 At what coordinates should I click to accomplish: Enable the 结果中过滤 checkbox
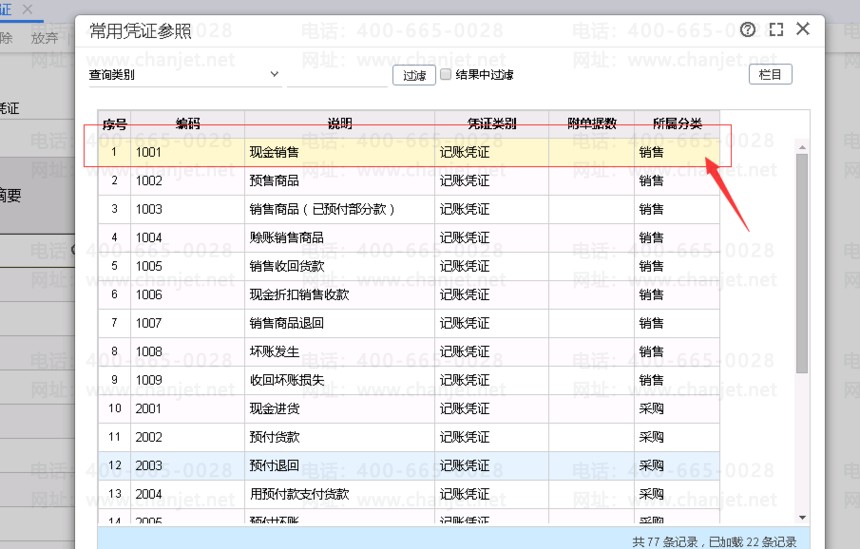(446, 74)
